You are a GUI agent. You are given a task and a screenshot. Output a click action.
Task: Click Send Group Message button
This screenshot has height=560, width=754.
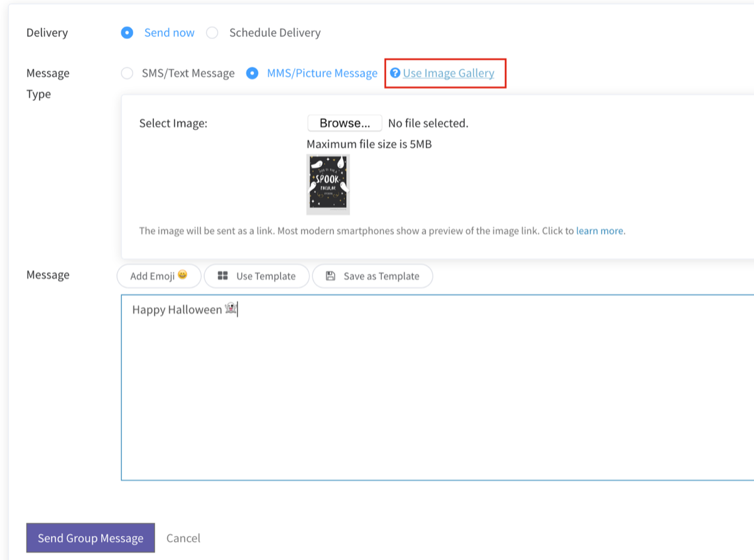pos(90,538)
